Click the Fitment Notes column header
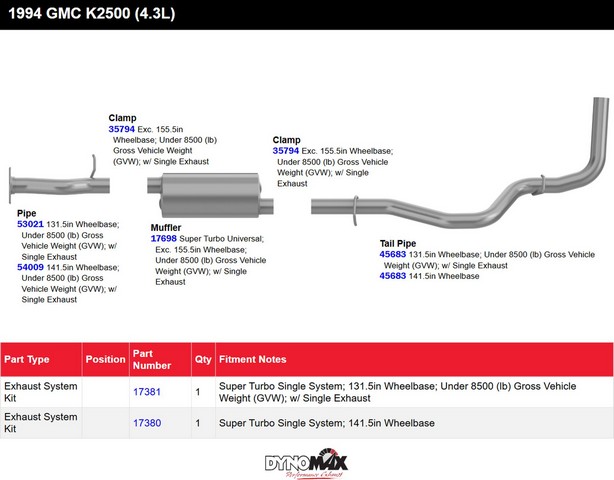 tap(252, 359)
